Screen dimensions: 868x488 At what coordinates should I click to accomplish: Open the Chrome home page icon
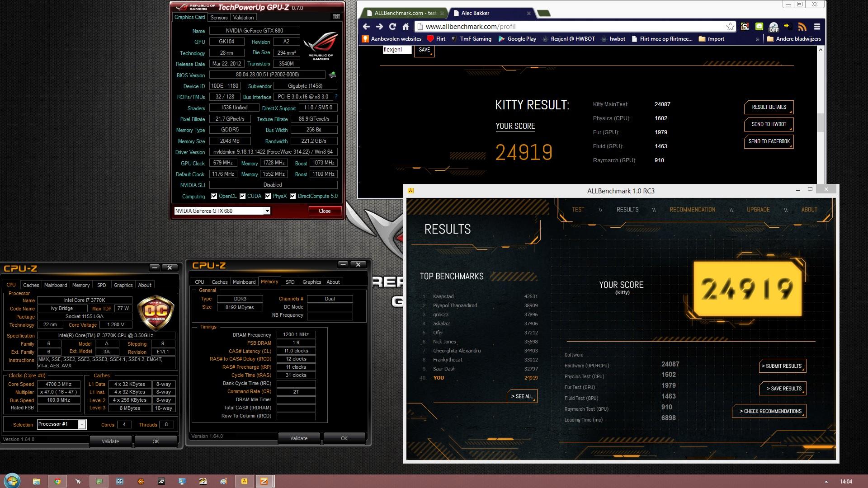(406, 27)
